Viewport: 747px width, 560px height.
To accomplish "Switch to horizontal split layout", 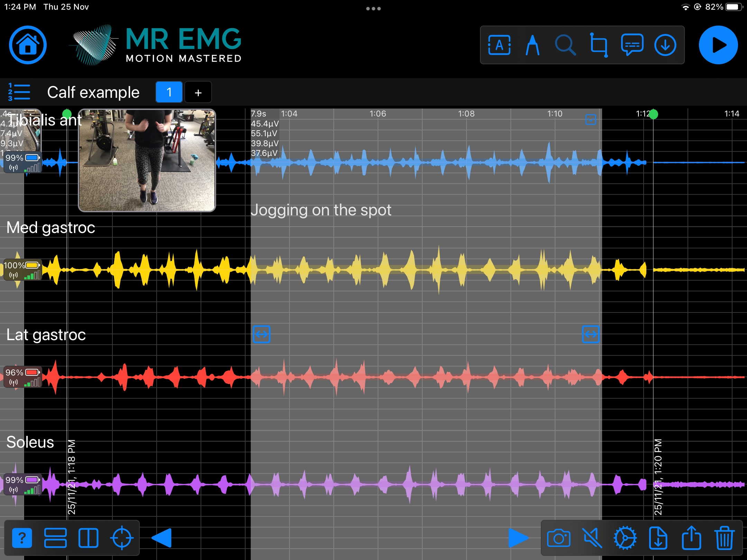I will coord(55,538).
